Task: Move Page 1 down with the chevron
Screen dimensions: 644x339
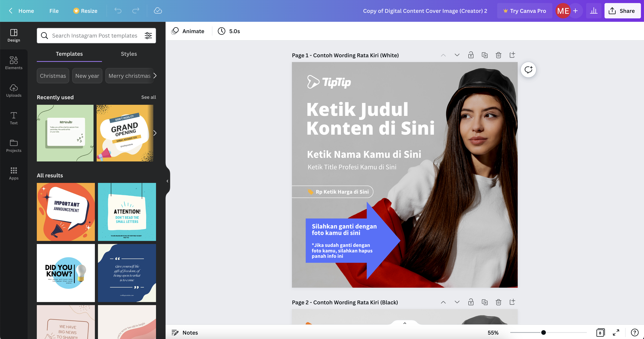Action: point(457,55)
